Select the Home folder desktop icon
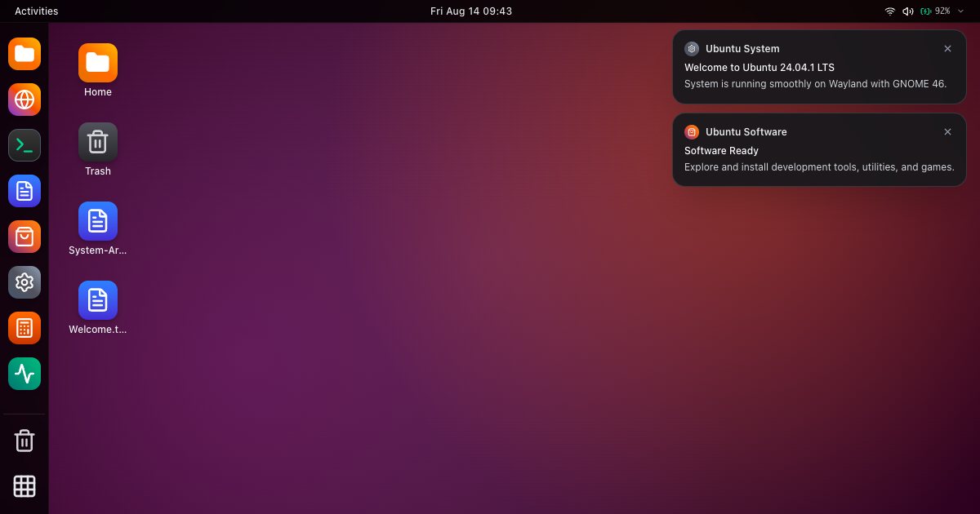This screenshot has width=980, height=514. tap(98, 63)
